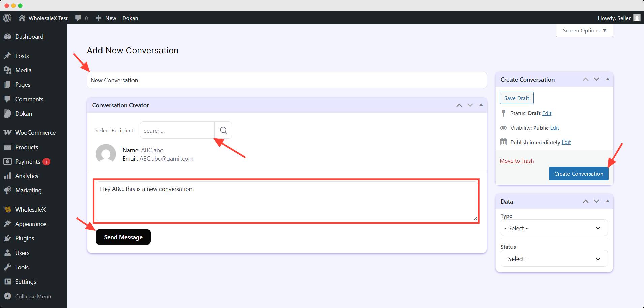Click the WholesaleX logo icon
644x308 pixels.
coord(7,210)
